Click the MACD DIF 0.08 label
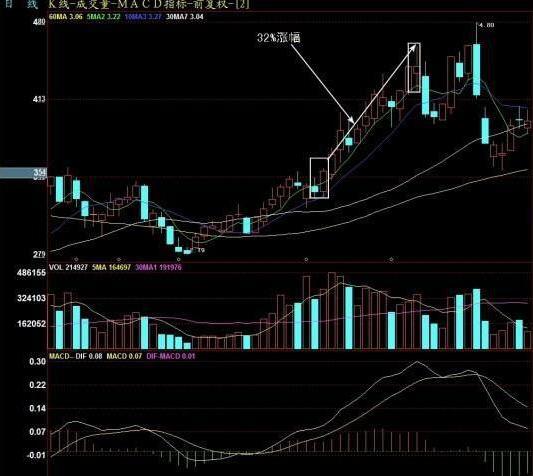Screen dimensions: 533x476 75,356
